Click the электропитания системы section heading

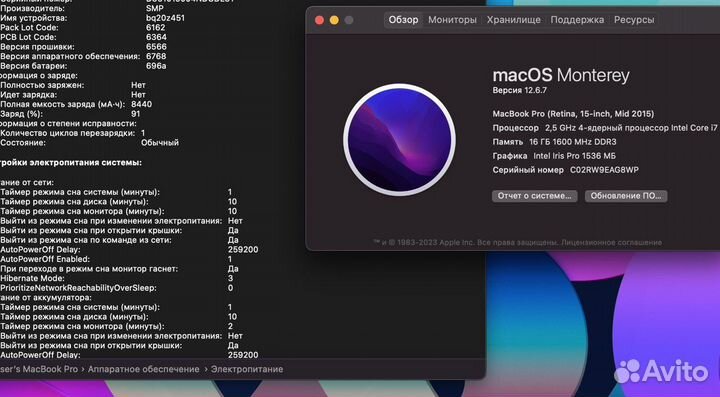71,162
